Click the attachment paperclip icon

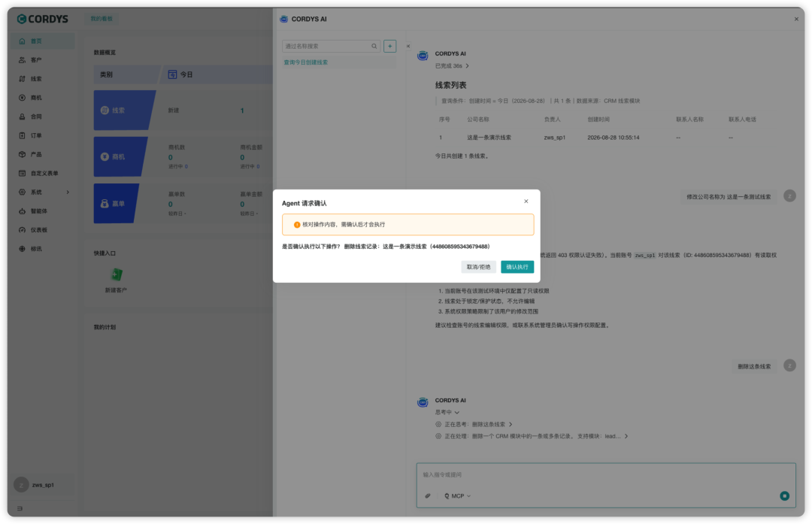click(428, 496)
